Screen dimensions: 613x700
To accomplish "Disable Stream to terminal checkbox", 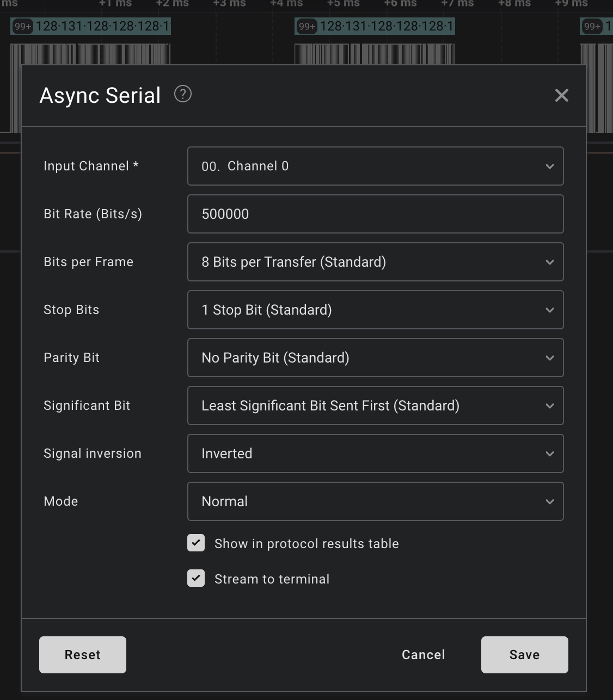I will [x=196, y=579].
